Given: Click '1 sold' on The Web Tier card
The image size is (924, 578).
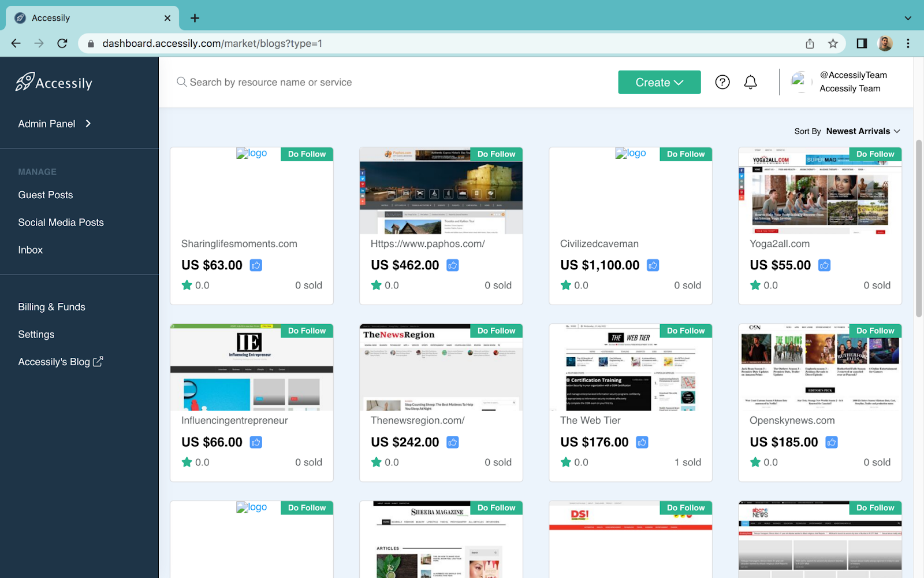Looking at the screenshot, I should [688, 462].
